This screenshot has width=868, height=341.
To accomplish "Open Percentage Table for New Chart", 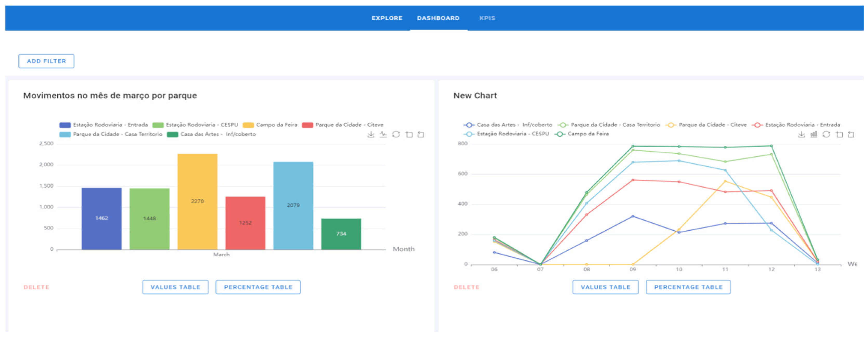I will 688,287.
